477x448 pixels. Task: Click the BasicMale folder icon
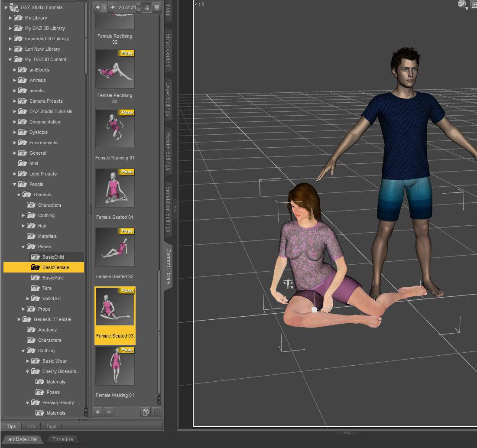[36, 278]
